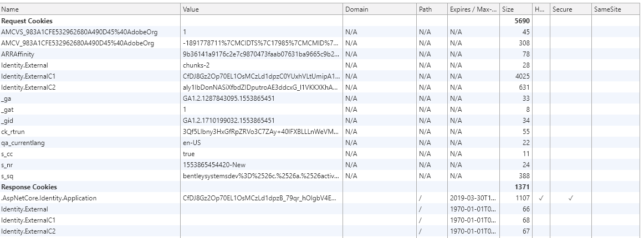Click the HttpOnly 'H...' column header
This screenshot has width=644, height=238.
[x=541, y=9]
